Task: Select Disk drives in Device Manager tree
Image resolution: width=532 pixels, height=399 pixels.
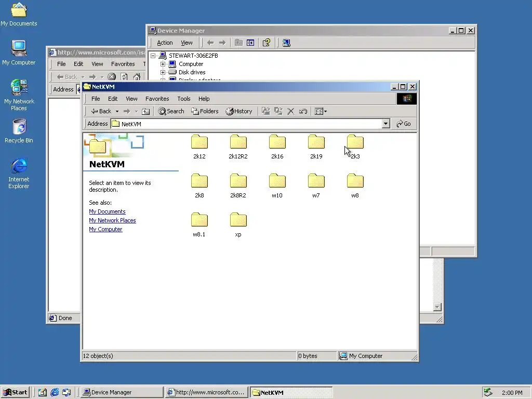Action: pos(192,72)
